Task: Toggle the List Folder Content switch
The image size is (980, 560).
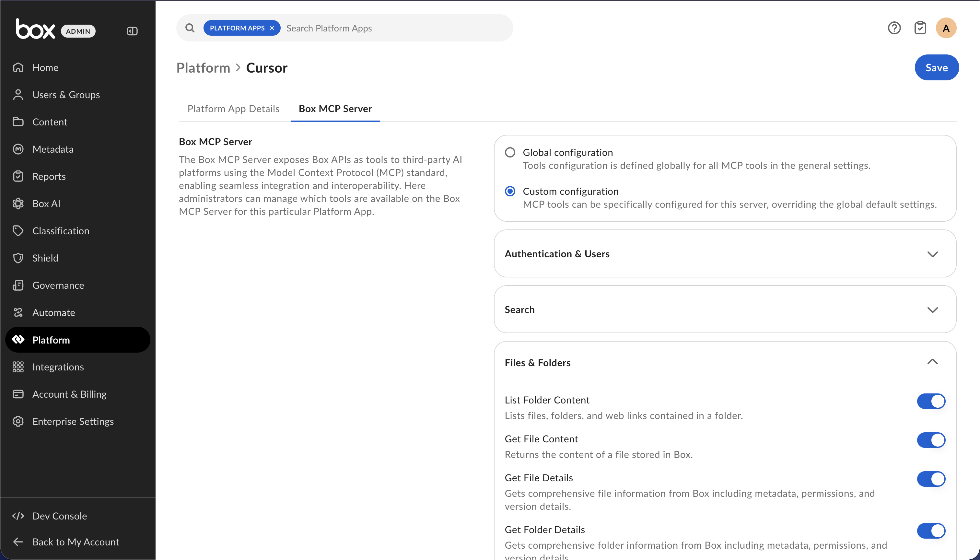Action: [x=931, y=401]
